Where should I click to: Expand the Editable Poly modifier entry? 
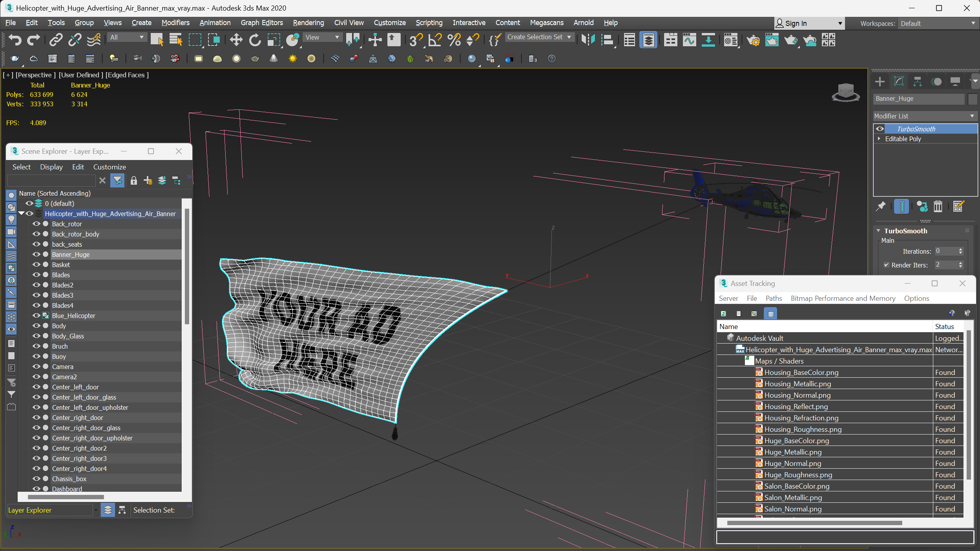click(879, 139)
